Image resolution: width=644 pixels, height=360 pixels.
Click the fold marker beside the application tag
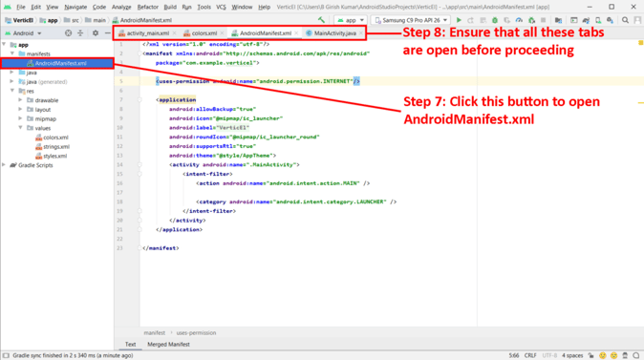tap(140, 99)
